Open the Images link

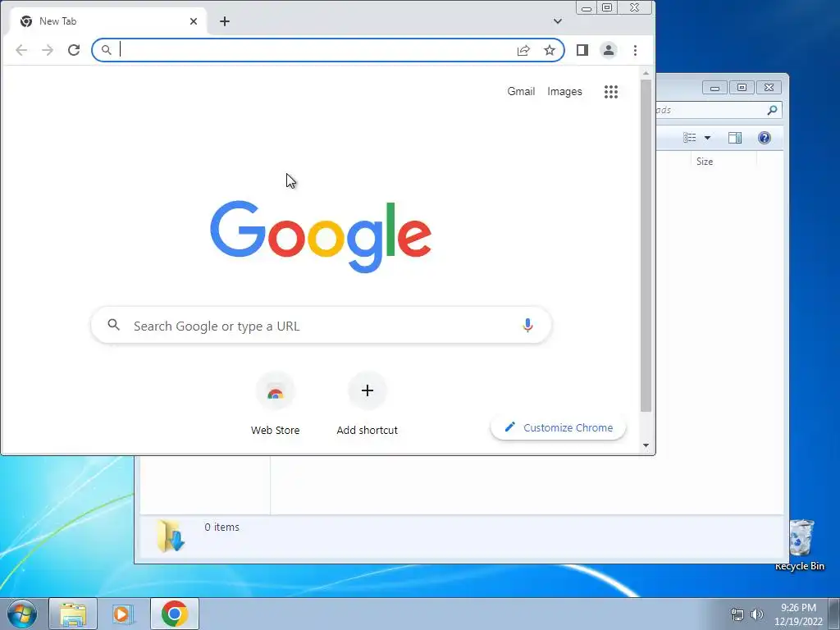(x=564, y=92)
